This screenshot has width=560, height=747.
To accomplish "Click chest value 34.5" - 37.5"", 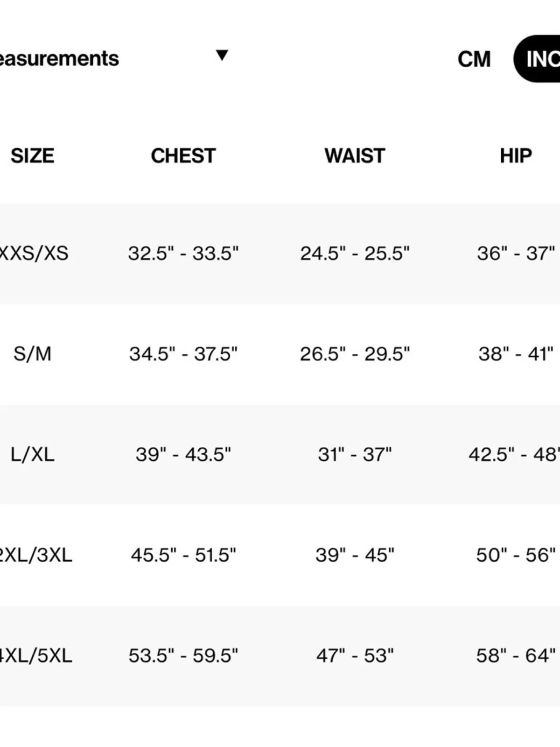I will pyautogui.click(x=183, y=354).
